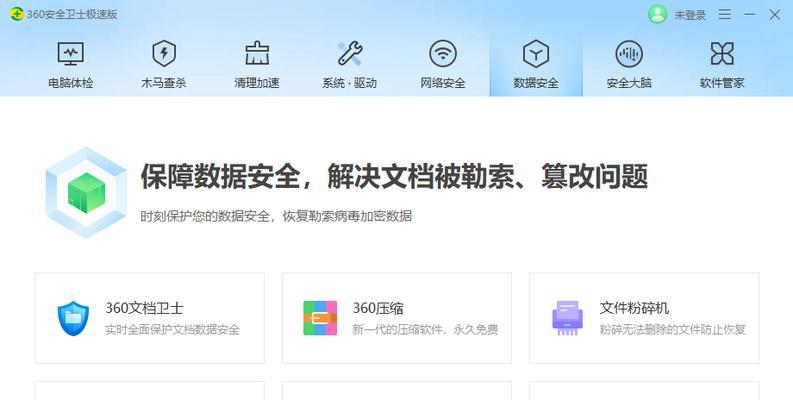
Task: Open the 360压缩 title link
Action: coord(378,308)
